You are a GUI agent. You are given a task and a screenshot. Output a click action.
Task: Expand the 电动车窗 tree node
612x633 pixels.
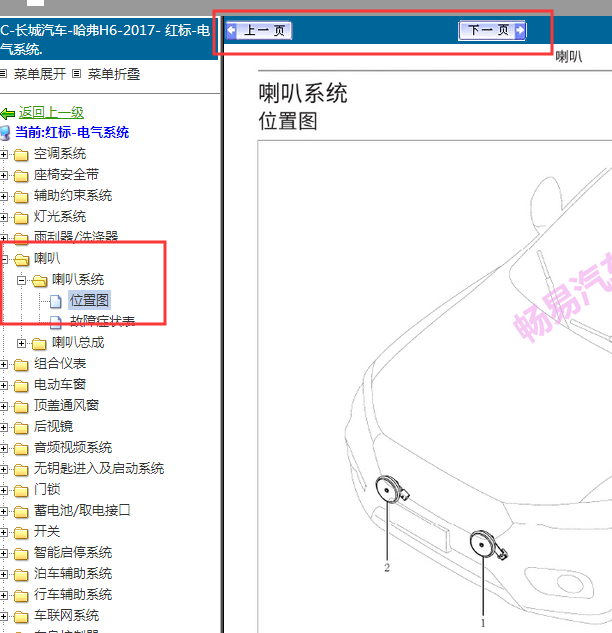pyautogui.click(x=4, y=385)
